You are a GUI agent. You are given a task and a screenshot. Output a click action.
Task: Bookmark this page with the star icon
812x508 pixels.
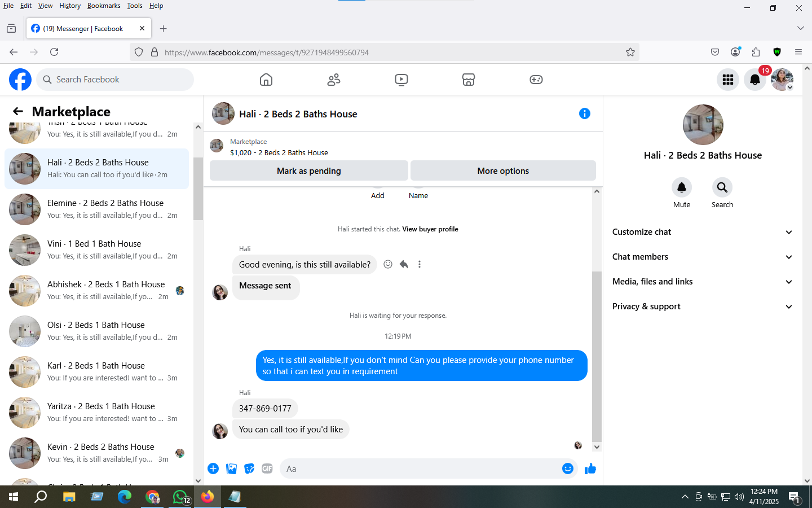coord(630,52)
